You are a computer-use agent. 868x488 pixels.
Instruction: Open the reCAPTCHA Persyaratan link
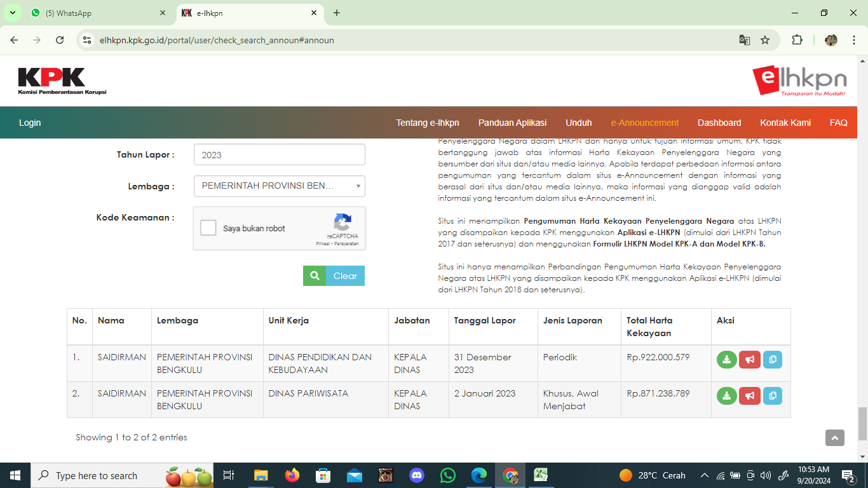tap(346, 243)
